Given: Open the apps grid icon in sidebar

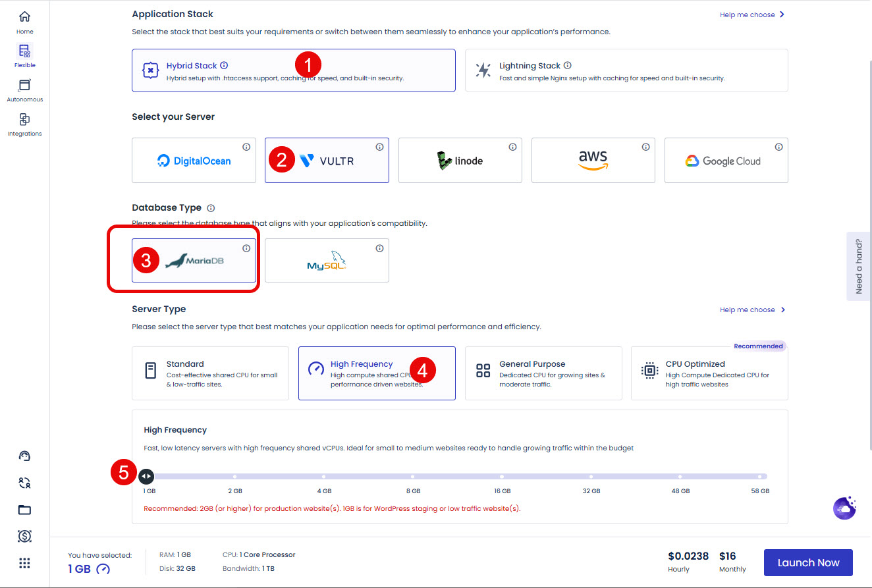Looking at the screenshot, I should (24, 563).
